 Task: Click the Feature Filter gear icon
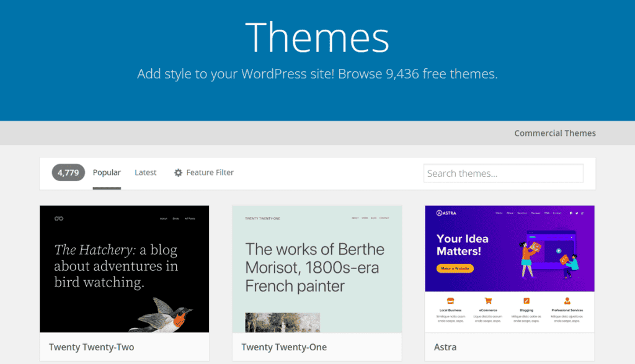click(178, 172)
